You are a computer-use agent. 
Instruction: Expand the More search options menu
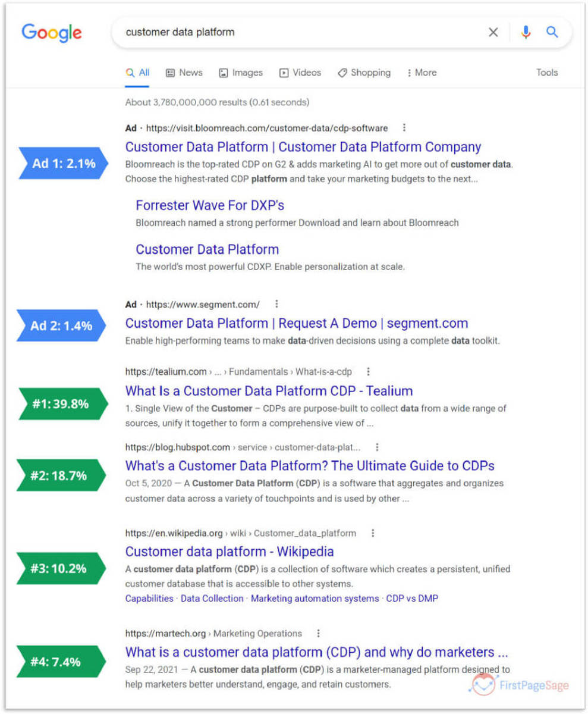pyautogui.click(x=421, y=73)
